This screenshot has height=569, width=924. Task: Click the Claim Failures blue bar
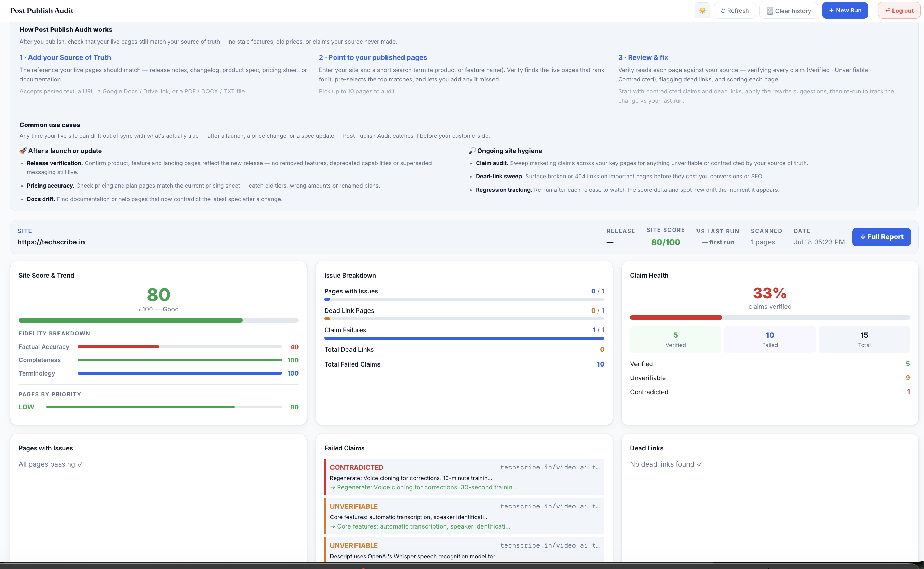tap(464, 338)
